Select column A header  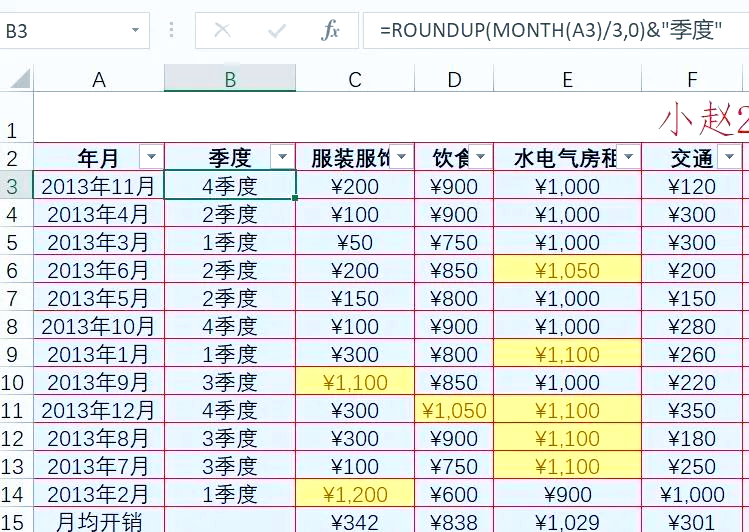pyautogui.click(x=99, y=79)
